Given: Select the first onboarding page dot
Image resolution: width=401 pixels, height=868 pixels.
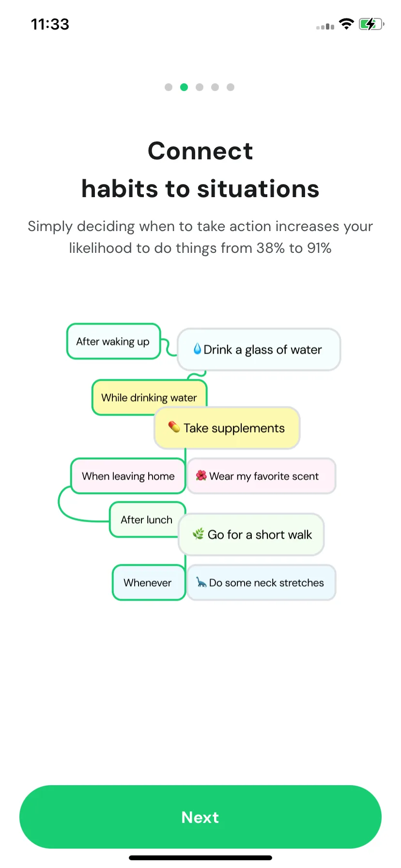Looking at the screenshot, I should [169, 87].
